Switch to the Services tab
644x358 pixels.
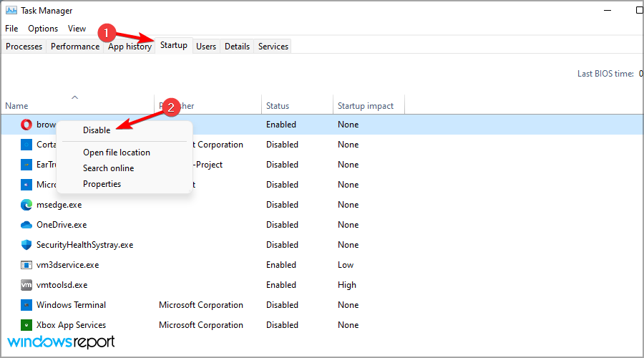click(273, 47)
